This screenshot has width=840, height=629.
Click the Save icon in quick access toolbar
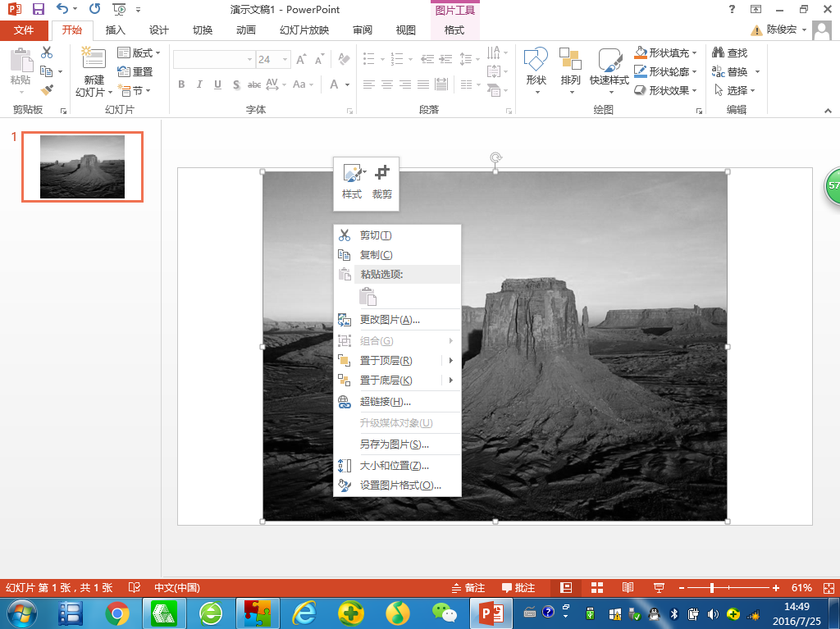[x=38, y=9]
